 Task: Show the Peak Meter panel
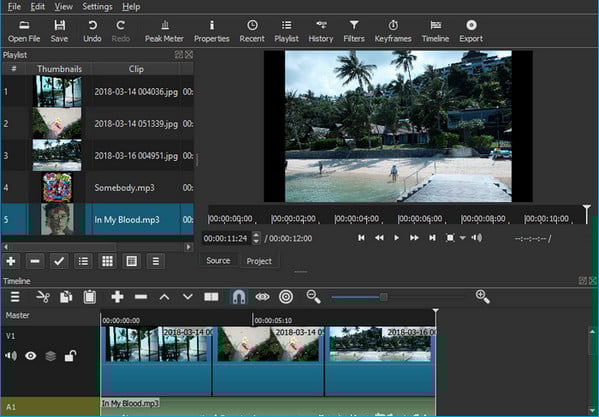(x=164, y=31)
